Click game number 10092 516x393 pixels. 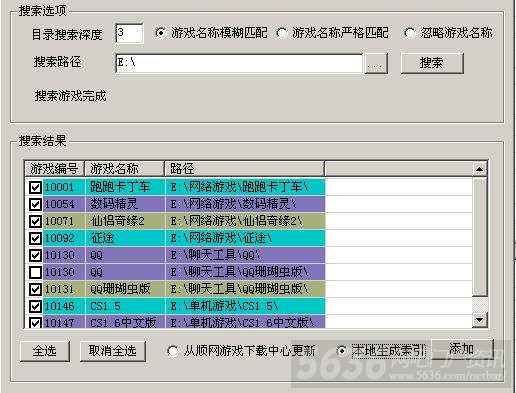tap(59, 238)
